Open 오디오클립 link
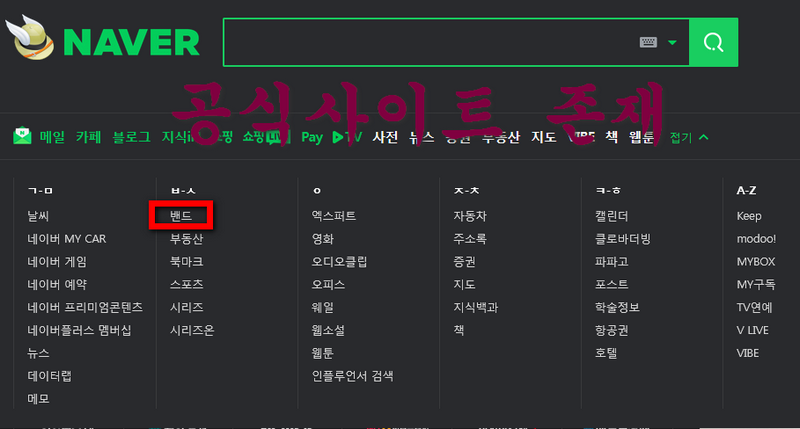The width and height of the screenshot is (800, 429). click(340, 262)
